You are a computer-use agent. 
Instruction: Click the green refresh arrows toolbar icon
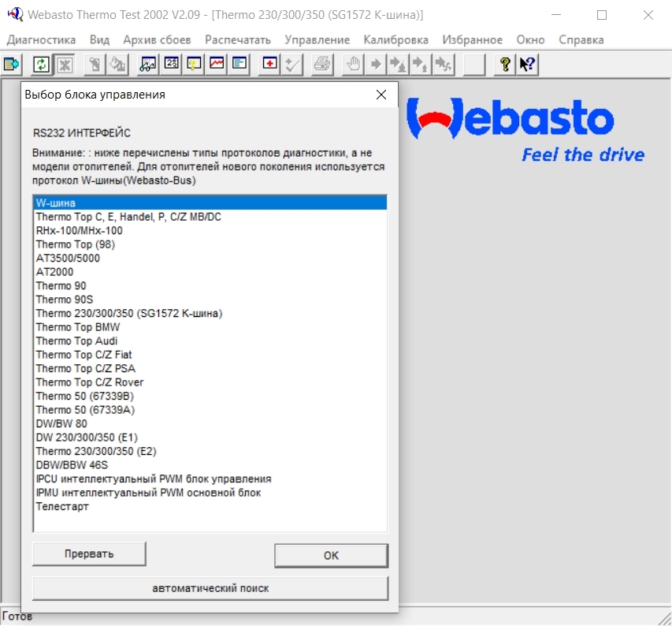point(40,65)
